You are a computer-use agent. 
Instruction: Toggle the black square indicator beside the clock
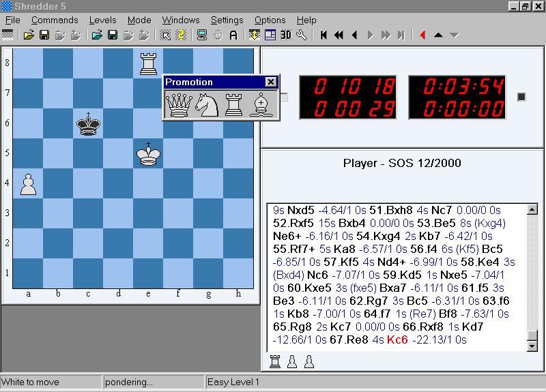click(x=521, y=97)
